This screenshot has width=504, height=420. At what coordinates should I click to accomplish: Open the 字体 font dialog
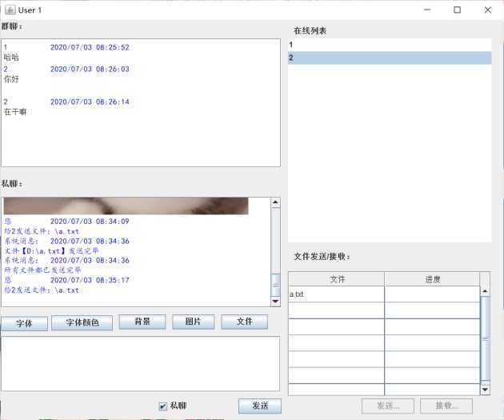24,323
